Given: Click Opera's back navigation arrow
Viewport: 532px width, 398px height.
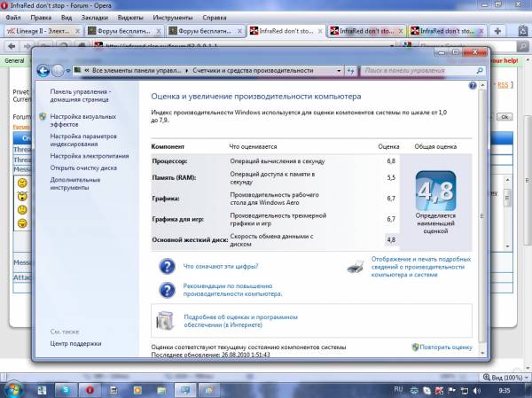Looking at the screenshot, I should (x=12, y=46).
